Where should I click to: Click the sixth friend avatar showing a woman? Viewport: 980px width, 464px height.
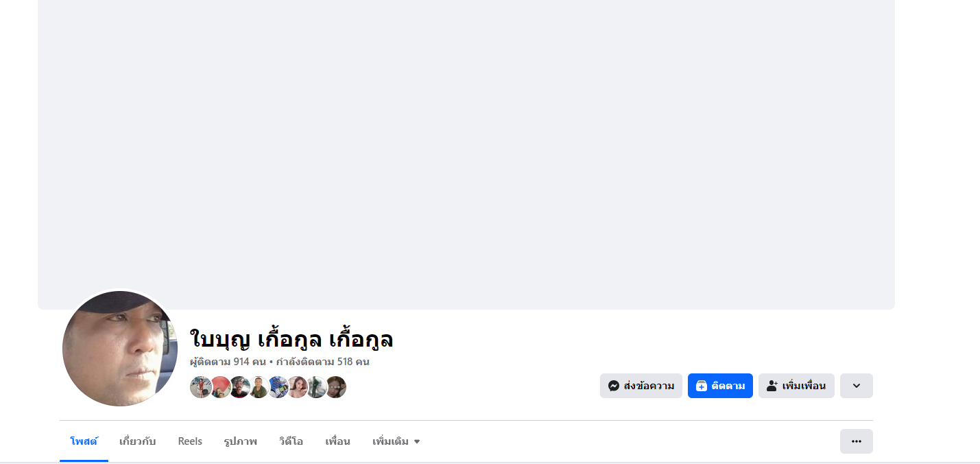tap(297, 387)
